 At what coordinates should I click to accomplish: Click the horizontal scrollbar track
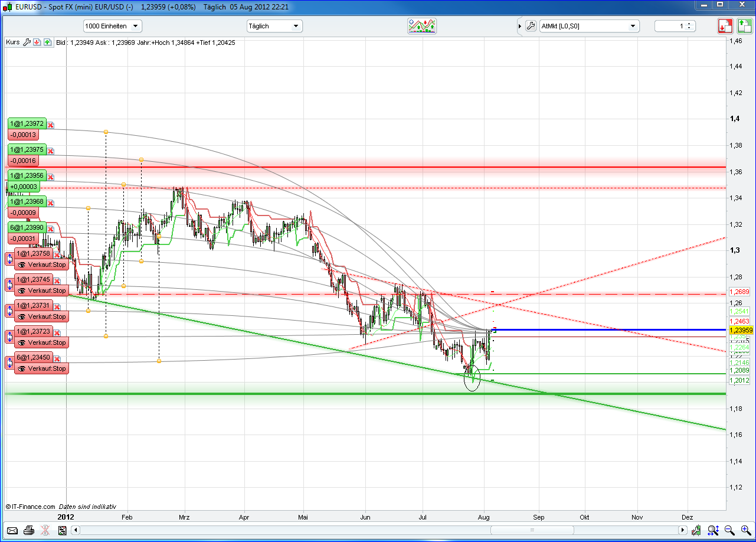click(378, 530)
